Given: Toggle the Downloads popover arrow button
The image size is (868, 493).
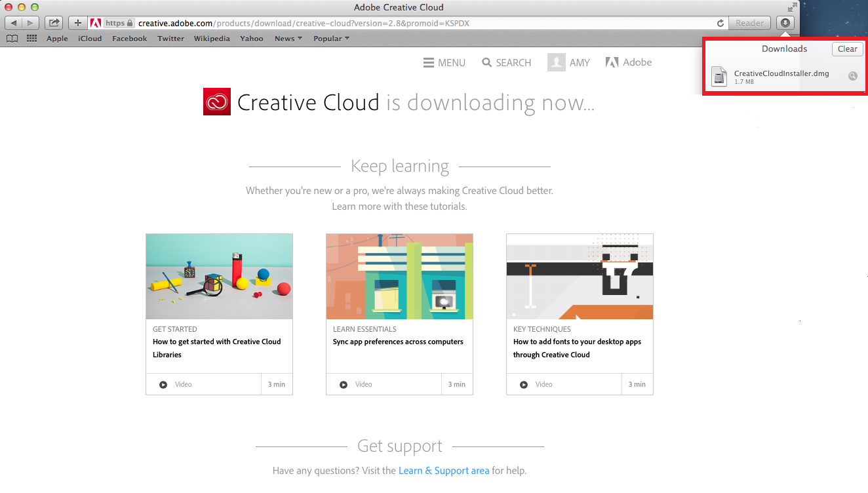Looking at the screenshot, I should [x=785, y=23].
